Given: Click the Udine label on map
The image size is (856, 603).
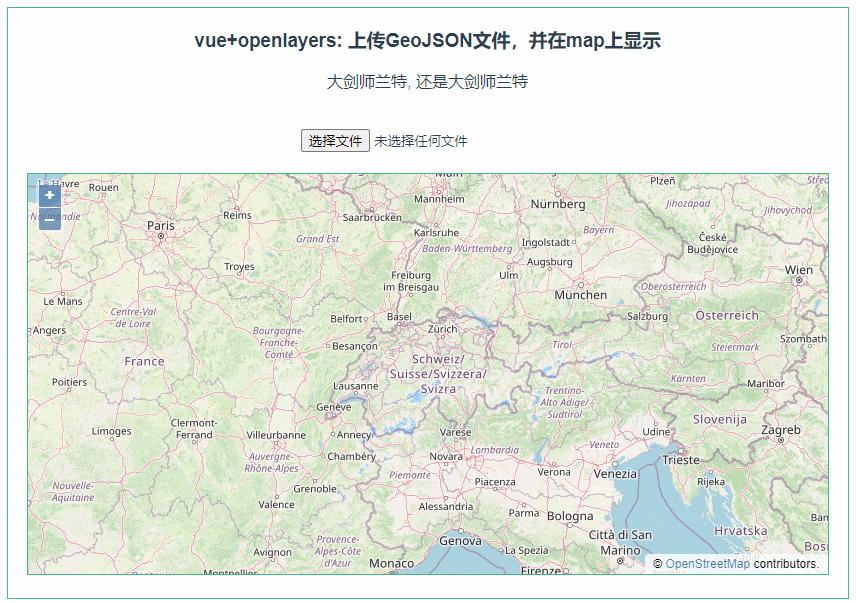Looking at the screenshot, I should pos(656,432).
